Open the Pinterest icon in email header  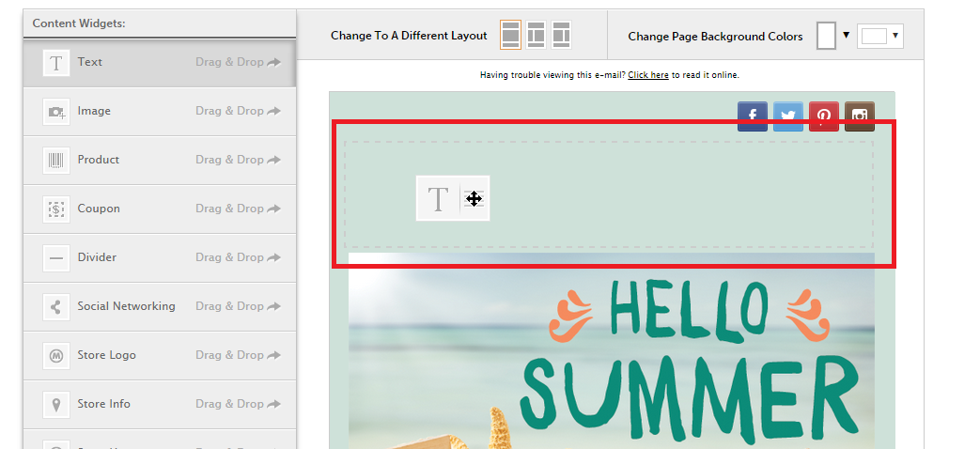coord(824,116)
